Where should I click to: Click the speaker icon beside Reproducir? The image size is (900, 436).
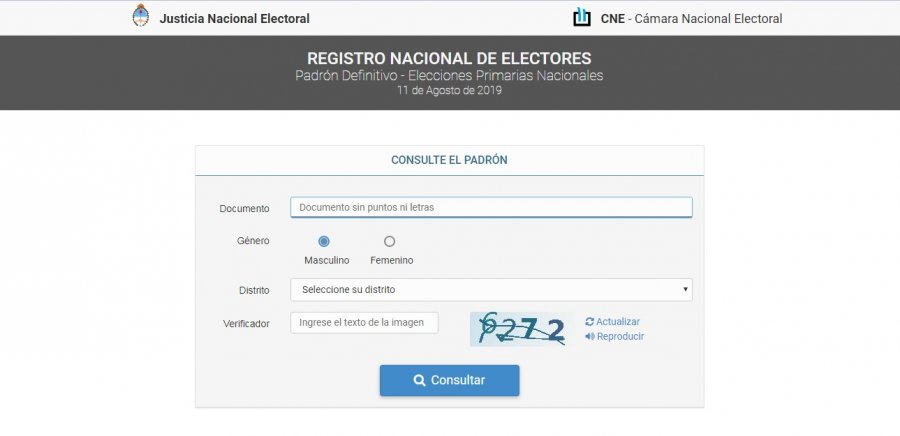590,337
